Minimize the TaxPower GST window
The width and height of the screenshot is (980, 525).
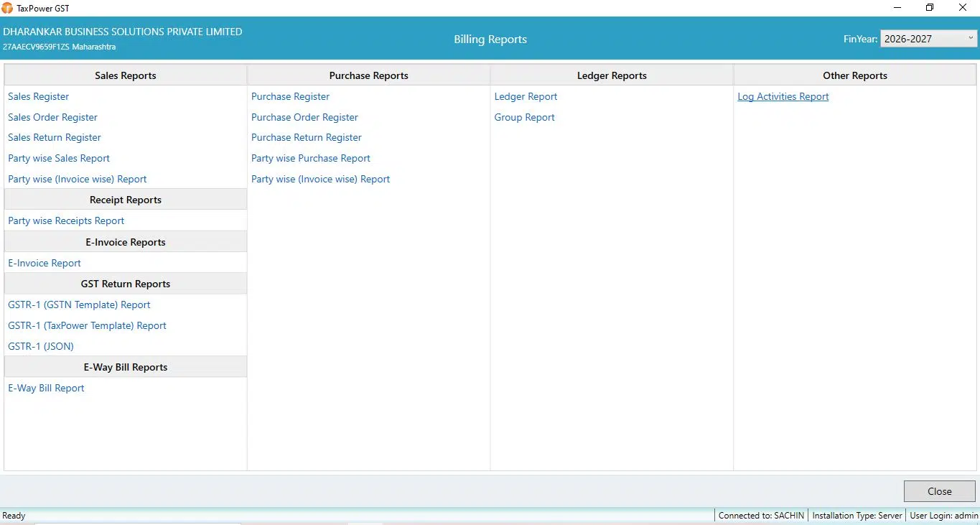[x=897, y=8]
